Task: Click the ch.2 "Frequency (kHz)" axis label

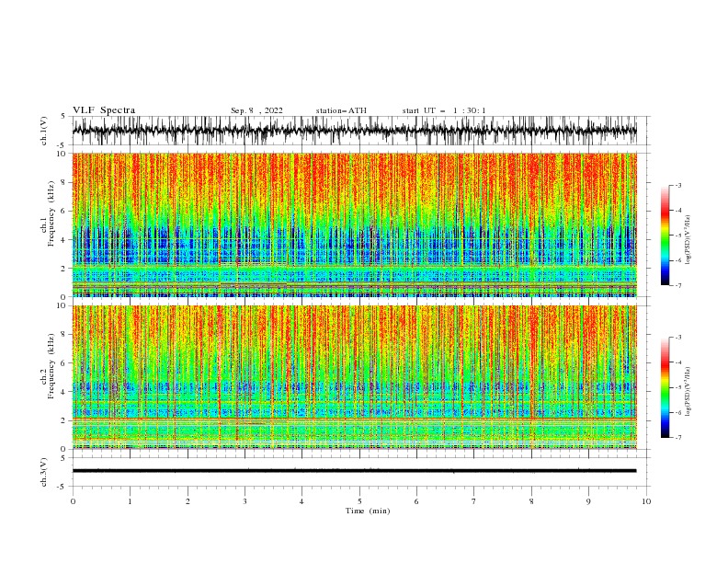Action: click(53, 365)
